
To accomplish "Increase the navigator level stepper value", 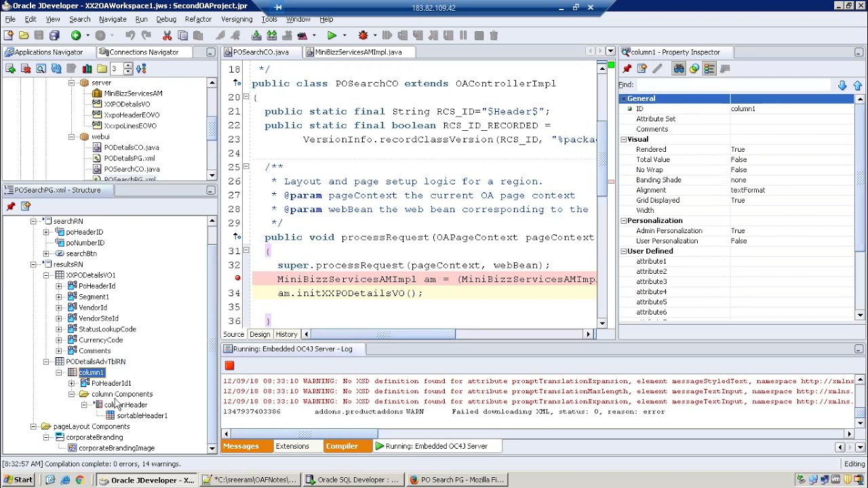I will (127, 65).
